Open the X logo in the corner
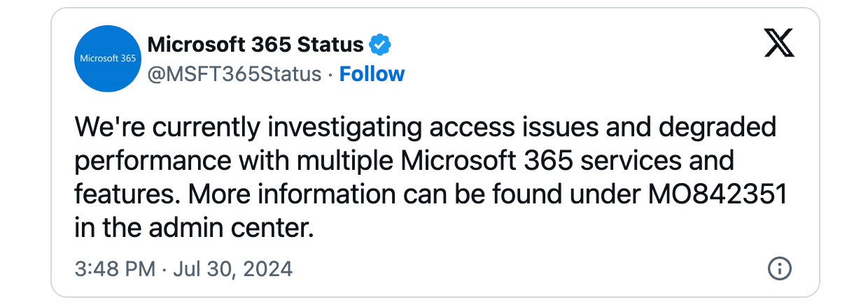The image size is (868, 302). pos(779,45)
